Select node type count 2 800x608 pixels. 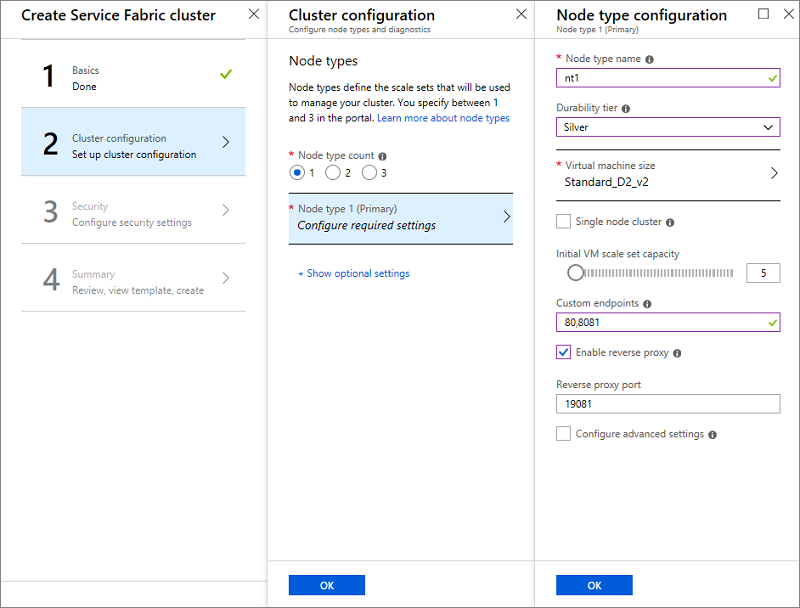tap(333, 173)
